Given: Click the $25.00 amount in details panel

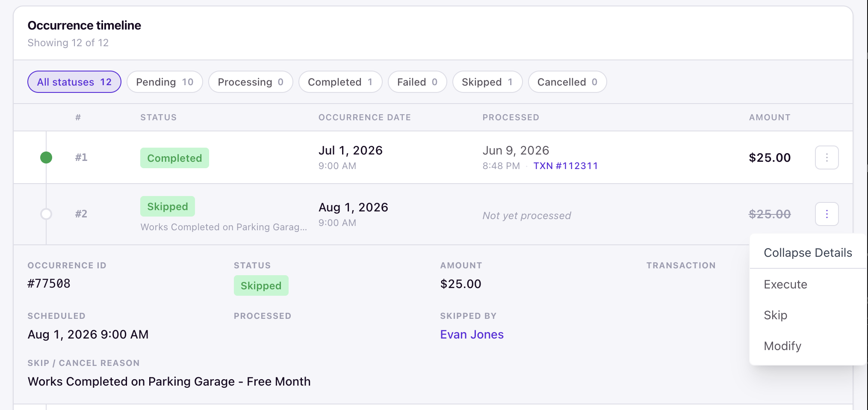Looking at the screenshot, I should pos(461,284).
